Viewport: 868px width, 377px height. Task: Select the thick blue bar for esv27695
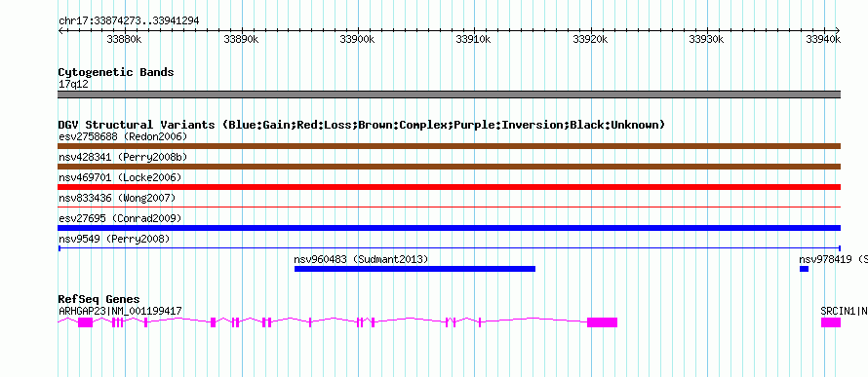coord(450,228)
